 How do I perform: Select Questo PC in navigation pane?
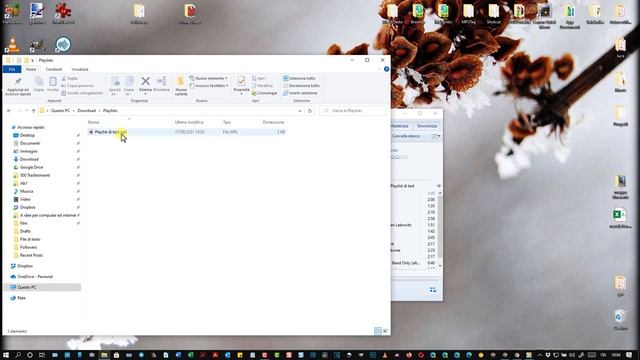point(27,287)
